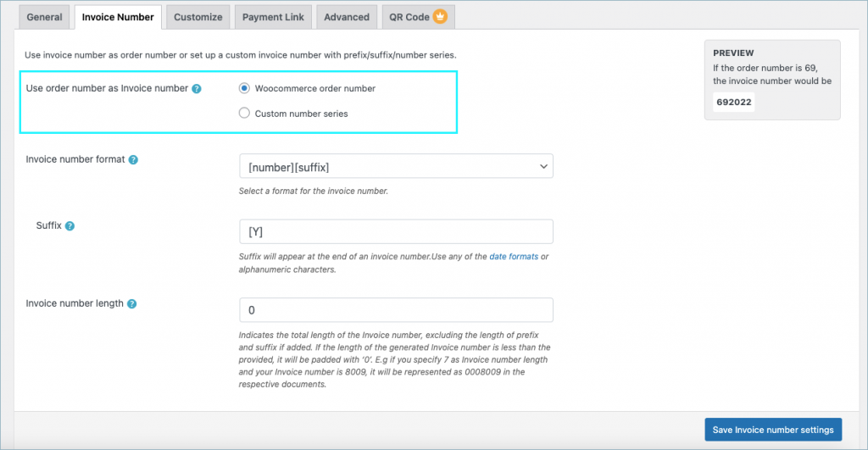Open the Customize tab
This screenshot has width=868, height=450.
198,17
